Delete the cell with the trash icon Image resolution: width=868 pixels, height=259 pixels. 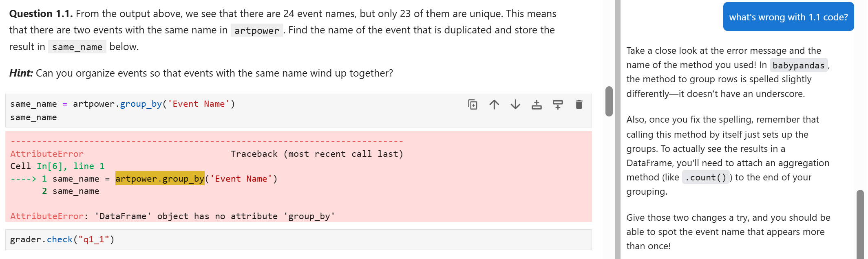579,105
